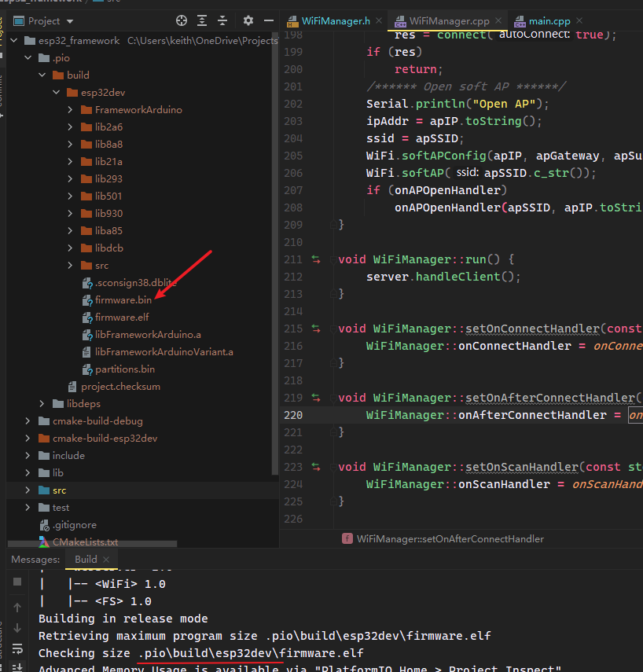Collapse the build folder
The height and width of the screenshot is (672, 643).
pos(42,75)
